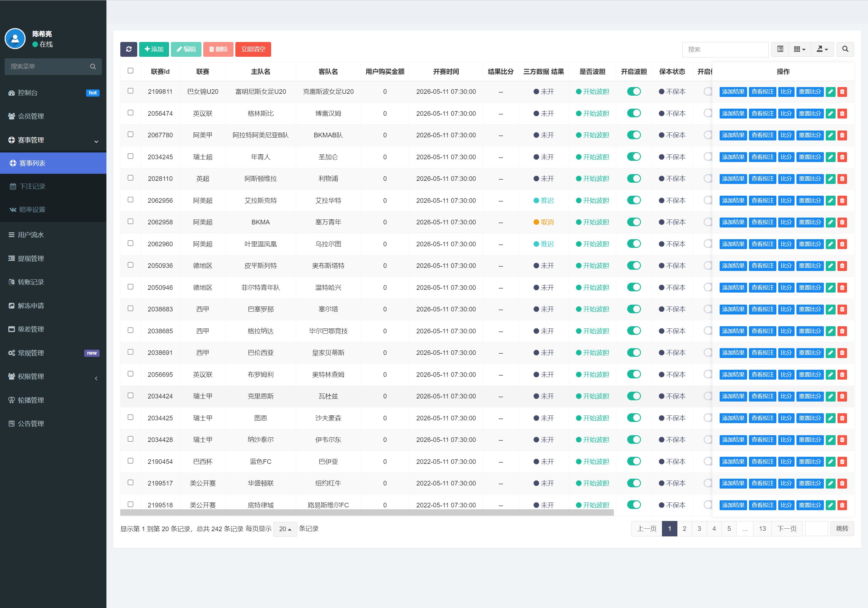Click the 搜索菜单 sidebar input
This screenshot has width=868, height=608.
[53, 67]
